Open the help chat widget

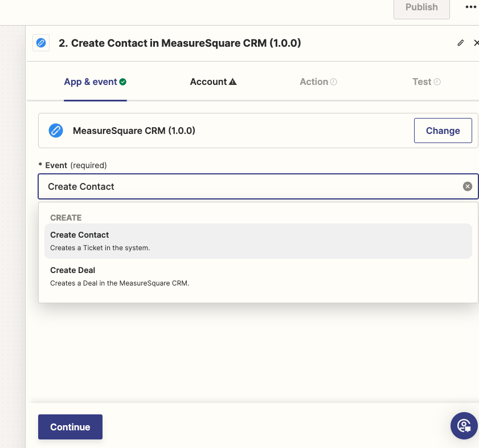(464, 426)
